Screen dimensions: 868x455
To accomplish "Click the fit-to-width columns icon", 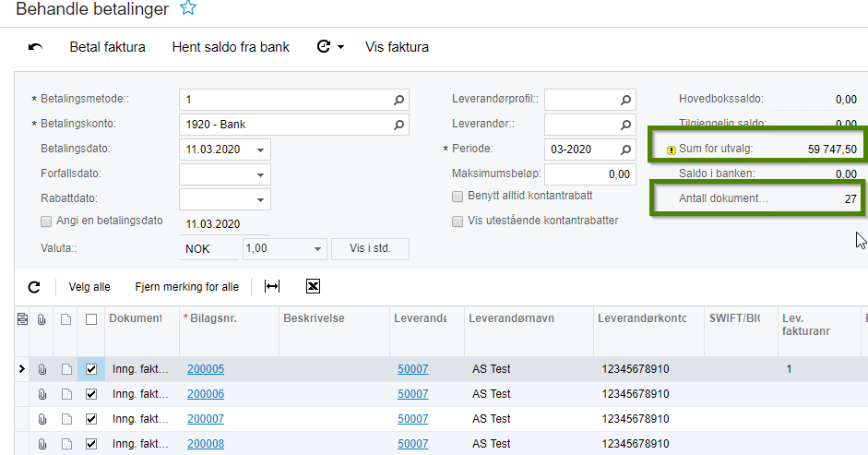I will (272, 287).
